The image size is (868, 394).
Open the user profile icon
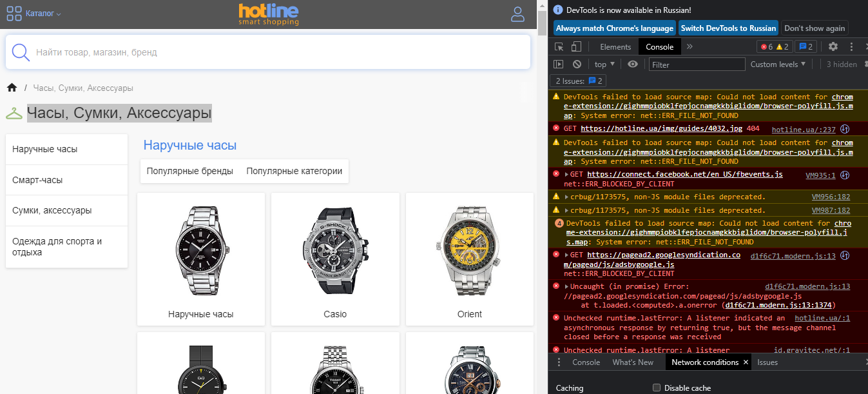click(x=517, y=14)
